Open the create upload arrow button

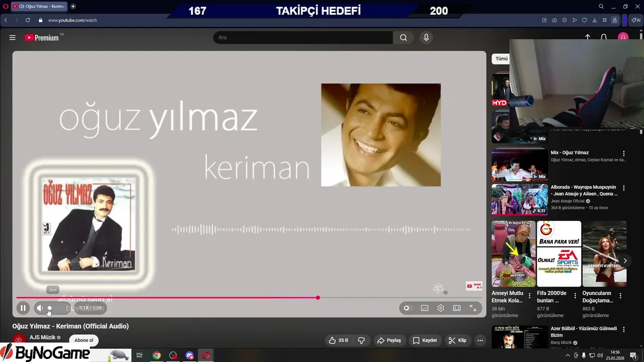point(588,38)
